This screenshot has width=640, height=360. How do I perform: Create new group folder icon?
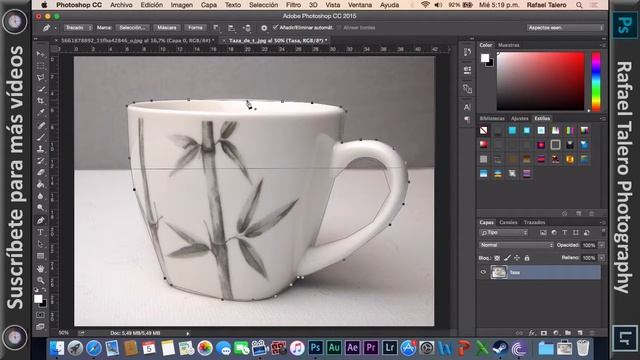point(568,333)
